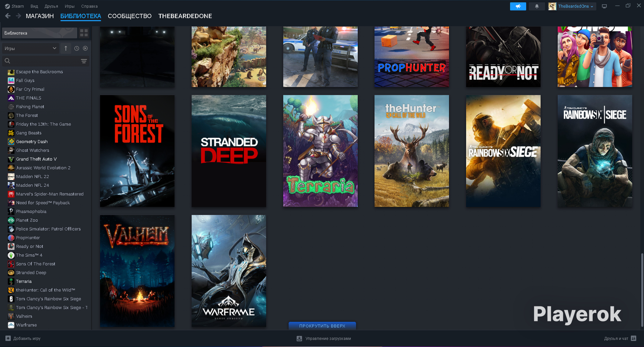The width and height of the screenshot is (644, 347).
Task: Select the Valheim cover art
Action: click(x=137, y=271)
